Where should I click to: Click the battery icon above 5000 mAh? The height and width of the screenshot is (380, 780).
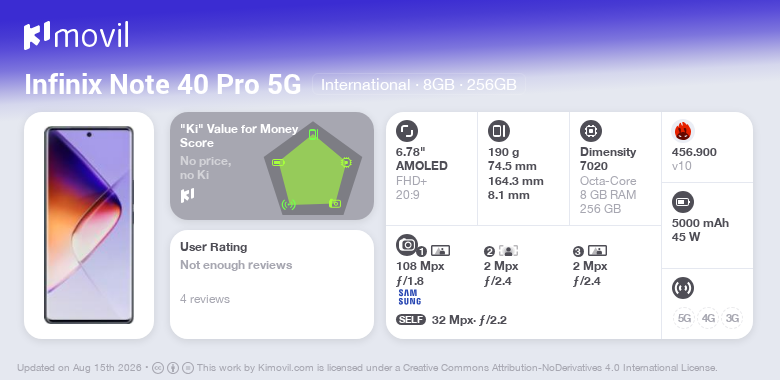682,202
